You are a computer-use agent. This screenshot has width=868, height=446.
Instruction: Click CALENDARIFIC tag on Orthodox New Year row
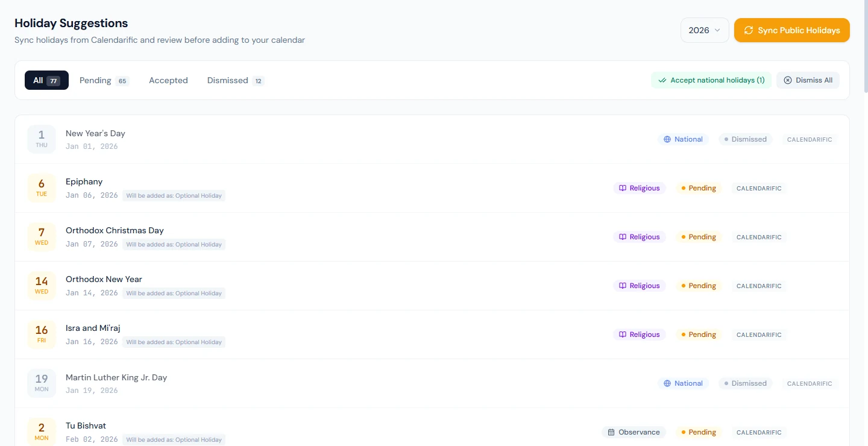click(759, 286)
